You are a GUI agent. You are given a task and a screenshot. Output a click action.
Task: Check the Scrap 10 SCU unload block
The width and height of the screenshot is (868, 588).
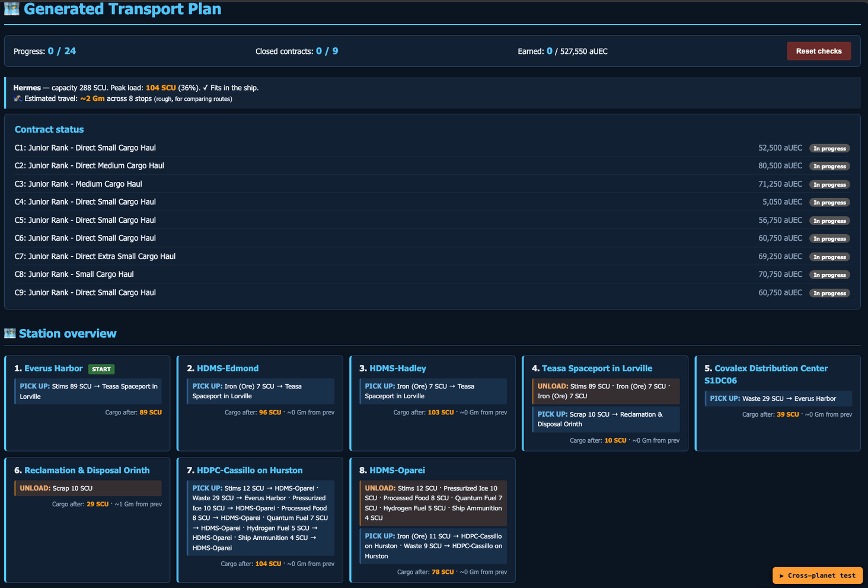coord(88,488)
